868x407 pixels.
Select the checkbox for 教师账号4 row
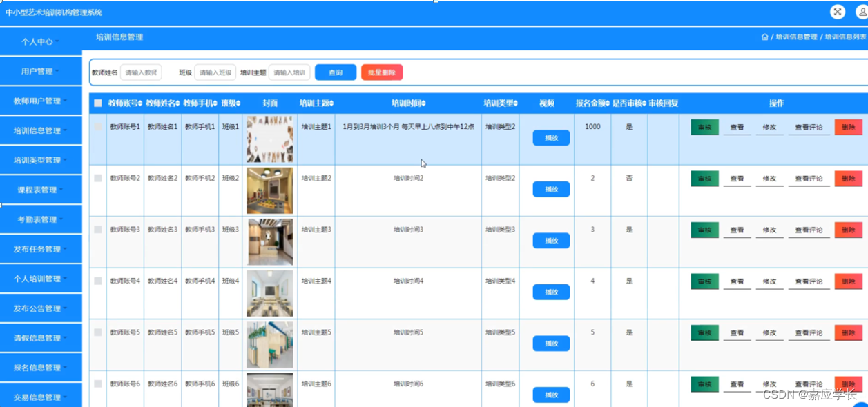pyautogui.click(x=98, y=281)
